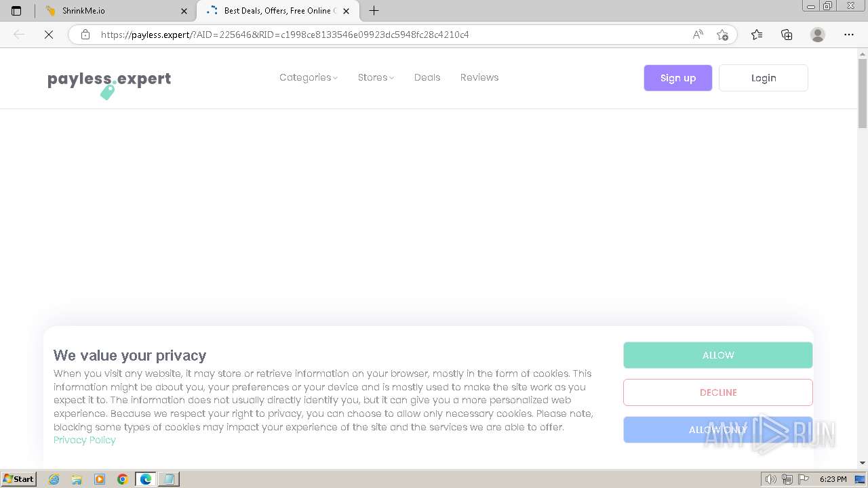Add this page to favorites
This screenshot has height=488, width=868.
pos(722,35)
